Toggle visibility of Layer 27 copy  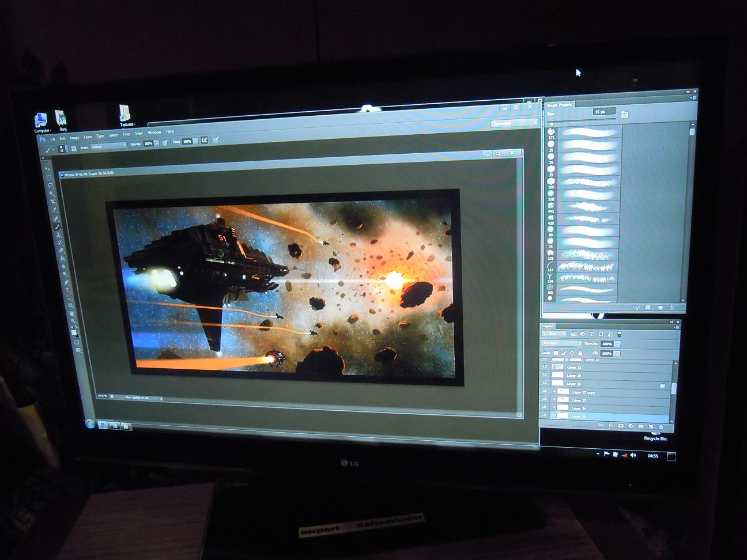545,391
